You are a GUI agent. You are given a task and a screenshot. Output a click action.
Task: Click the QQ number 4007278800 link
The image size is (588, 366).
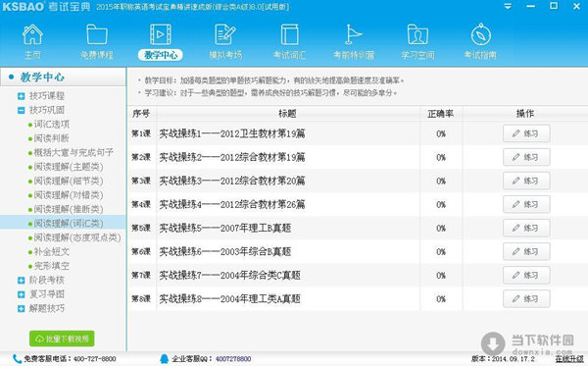pos(233,359)
